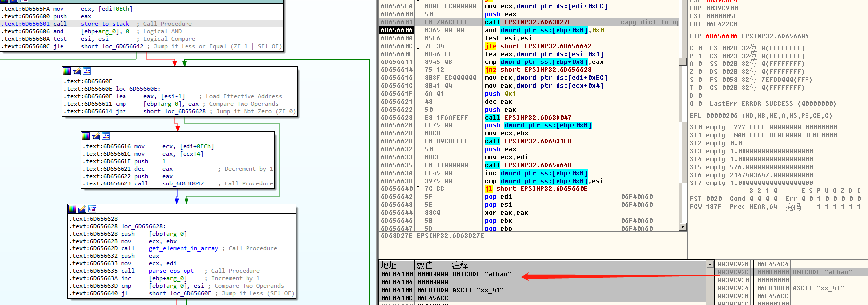Click group-nodes icon on loc_6D65660E node

coord(87,71)
